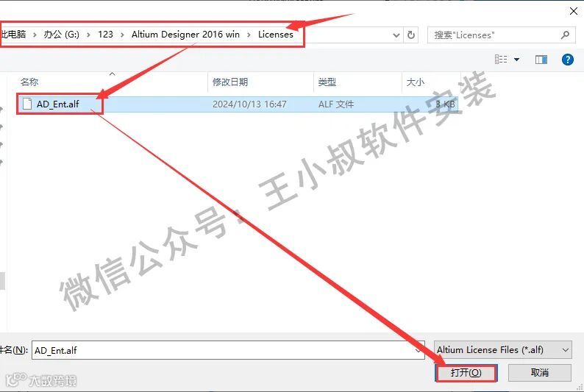The width and height of the screenshot is (584, 392).
Task: Sort by the 修改日期 column header
Action: (230, 82)
